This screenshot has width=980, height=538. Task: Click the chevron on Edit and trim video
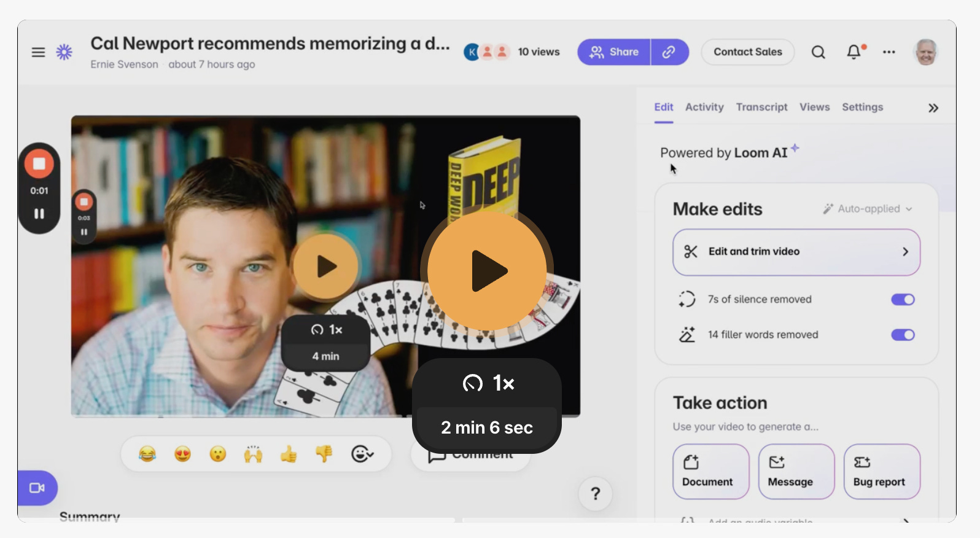click(x=905, y=252)
